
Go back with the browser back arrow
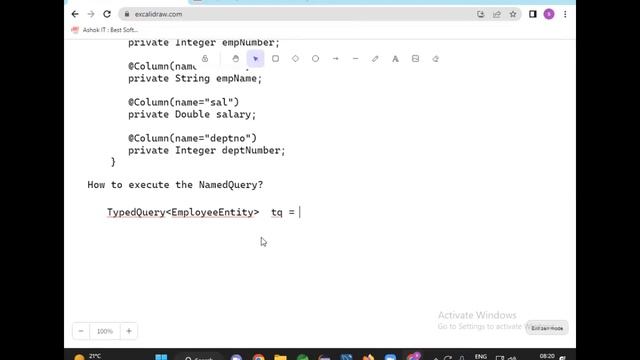point(75,14)
